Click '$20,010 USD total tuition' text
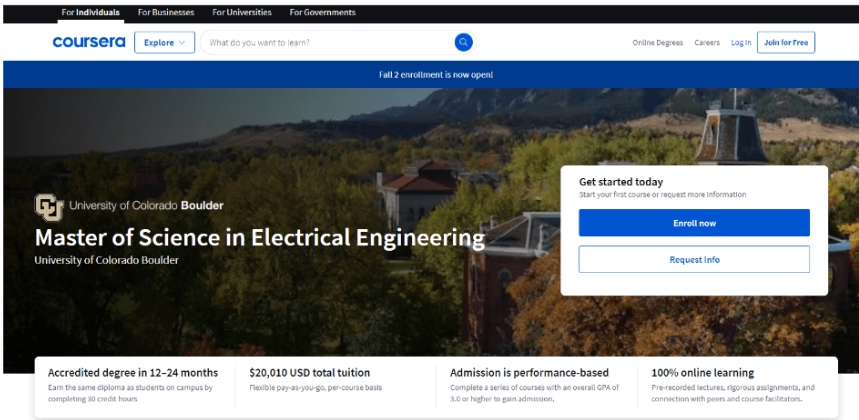The height and width of the screenshot is (420, 859). click(310, 373)
